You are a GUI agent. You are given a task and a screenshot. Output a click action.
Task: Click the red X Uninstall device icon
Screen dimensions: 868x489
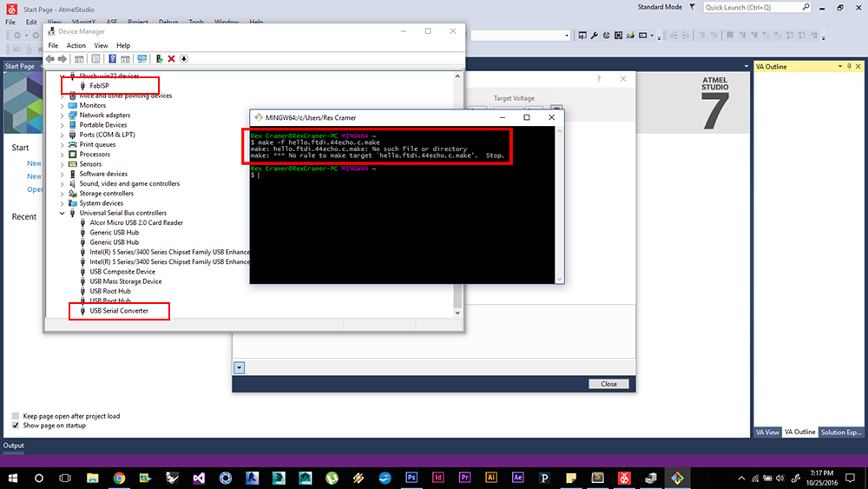(x=172, y=59)
